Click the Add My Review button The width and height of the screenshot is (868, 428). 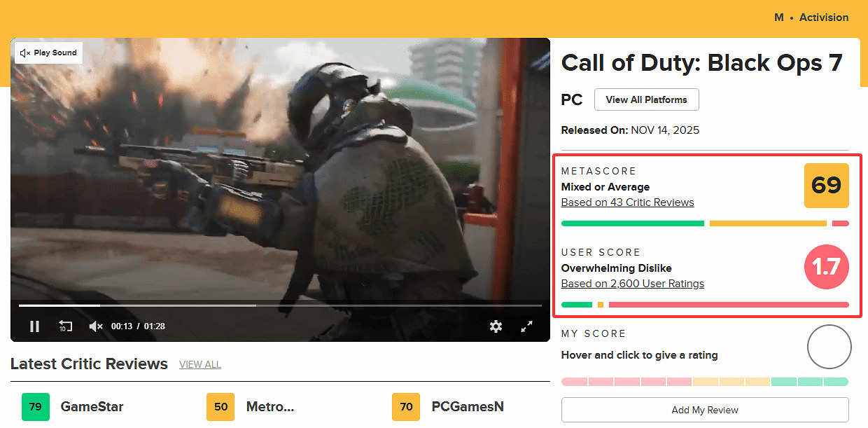pyautogui.click(x=705, y=410)
